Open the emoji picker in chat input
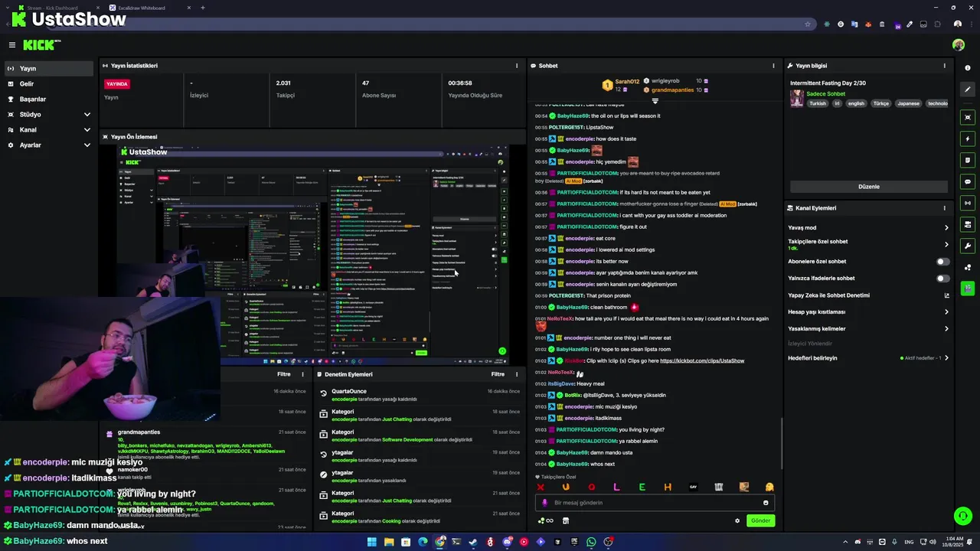 coord(766,503)
